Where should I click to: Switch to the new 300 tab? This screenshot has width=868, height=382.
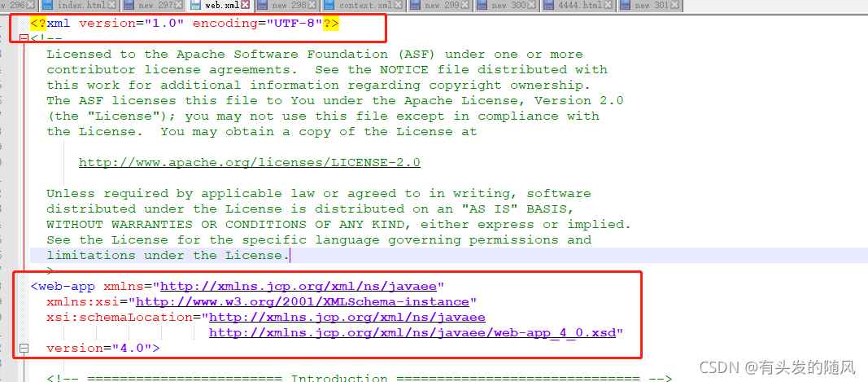click(508, 6)
